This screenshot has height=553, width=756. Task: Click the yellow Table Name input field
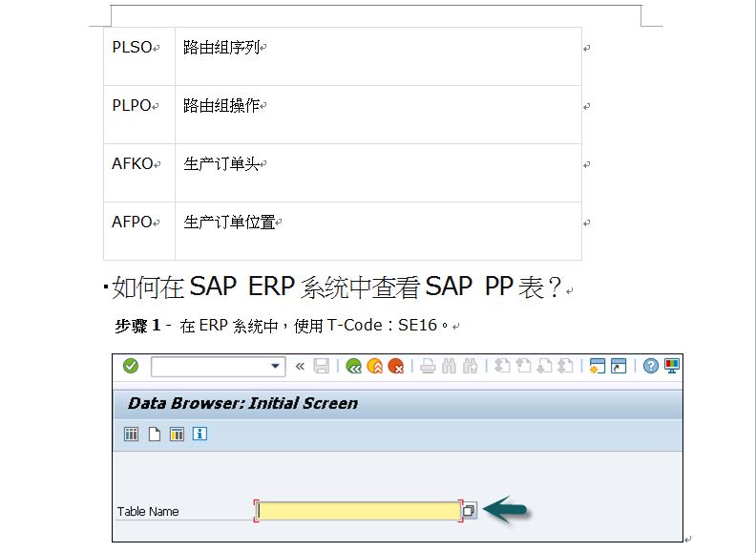click(358, 511)
